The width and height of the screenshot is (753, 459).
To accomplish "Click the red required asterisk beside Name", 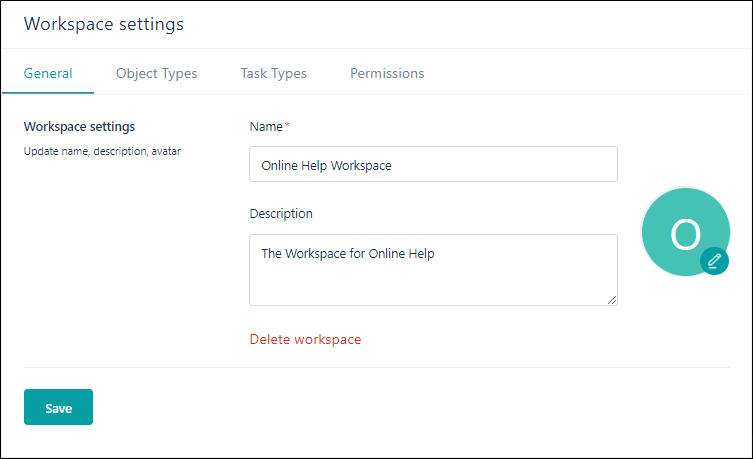I will 287,125.
